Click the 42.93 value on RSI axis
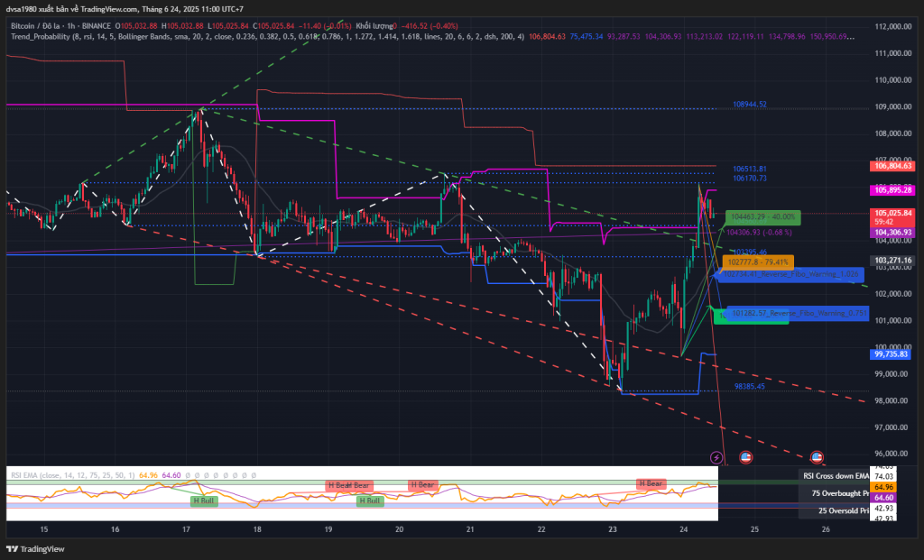 (884, 509)
